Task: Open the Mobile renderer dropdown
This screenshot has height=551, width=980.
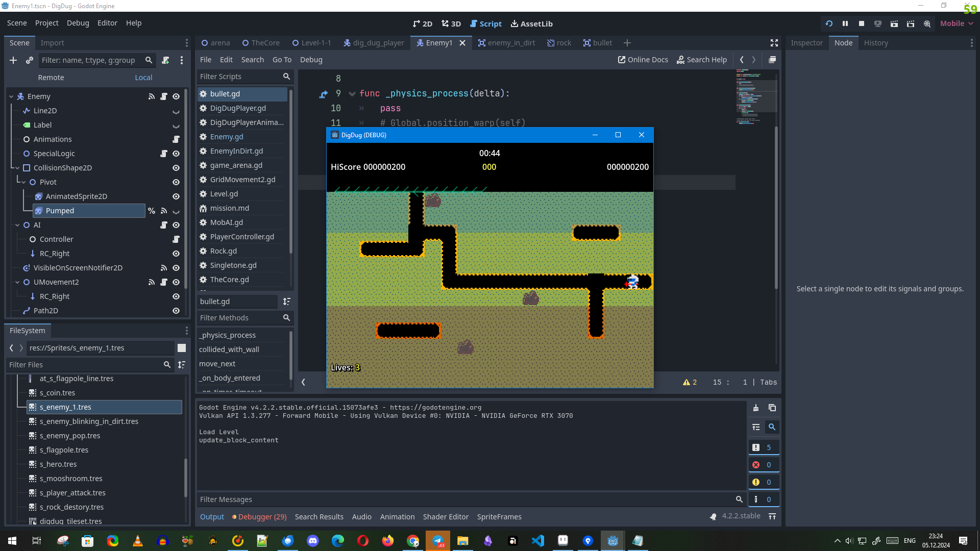Action: click(x=957, y=23)
